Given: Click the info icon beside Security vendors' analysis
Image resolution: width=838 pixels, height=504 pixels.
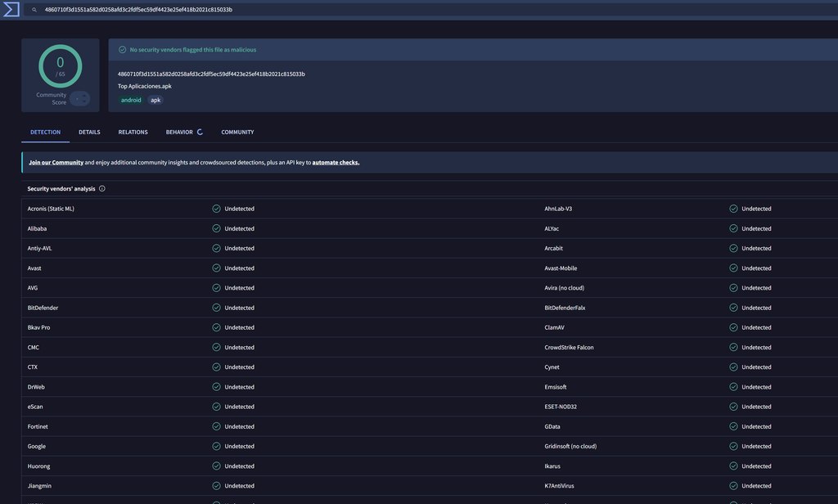Looking at the screenshot, I should point(102,189).
